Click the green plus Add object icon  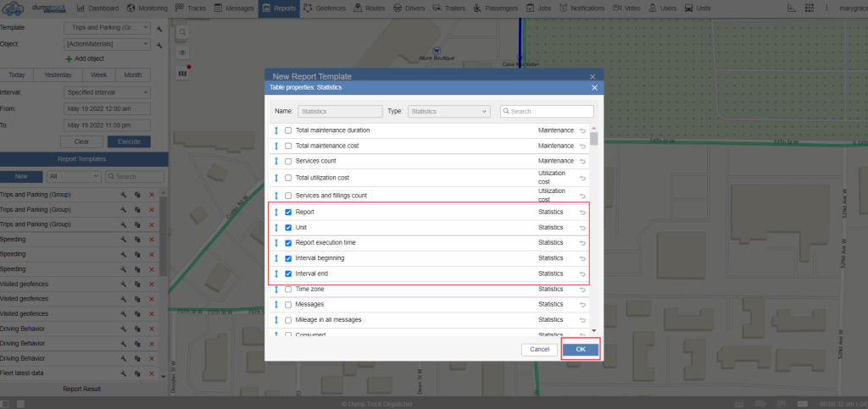69,58
